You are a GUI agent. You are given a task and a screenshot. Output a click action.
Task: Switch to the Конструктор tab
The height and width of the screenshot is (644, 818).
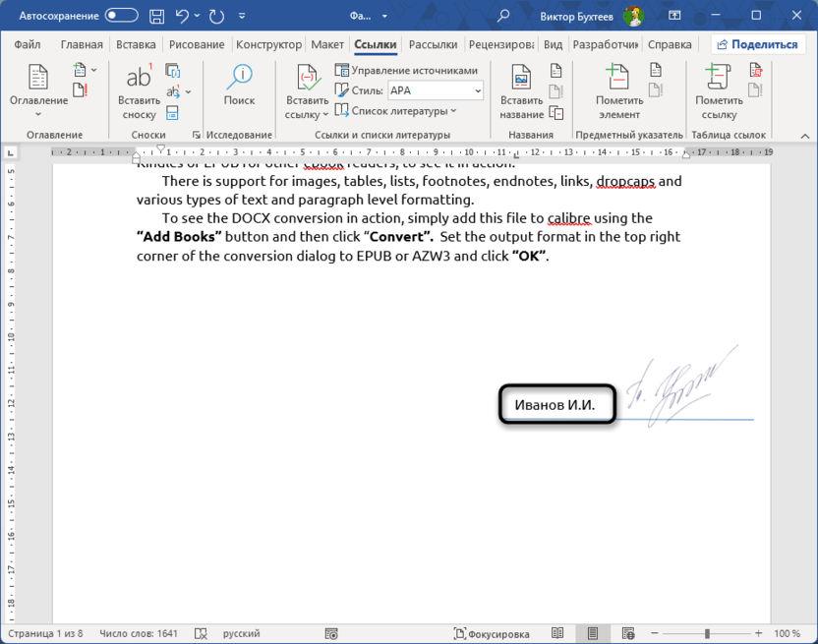268,45
